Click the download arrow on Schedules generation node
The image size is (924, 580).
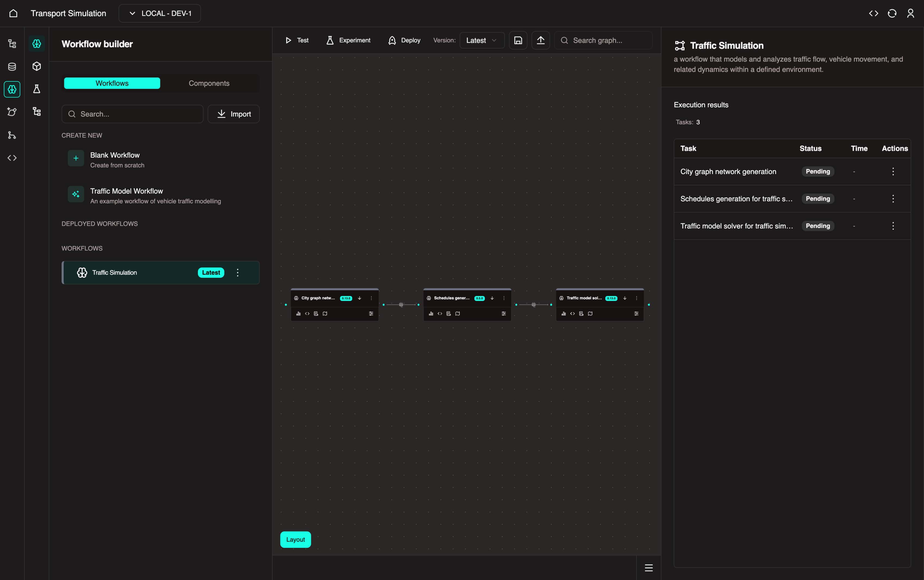492,298
